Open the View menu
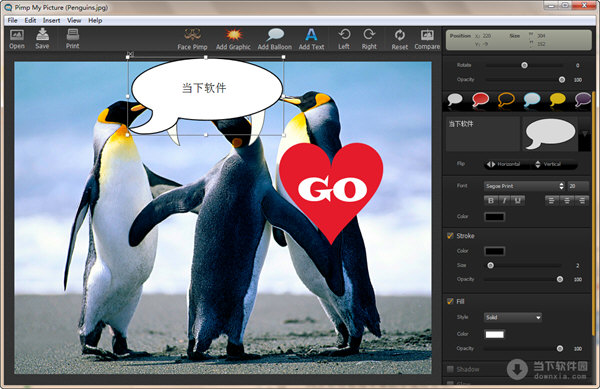 [74, 20]
